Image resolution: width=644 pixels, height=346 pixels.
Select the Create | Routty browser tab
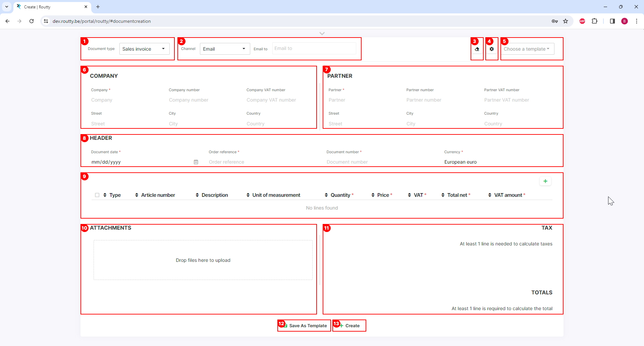pos(50,7)
